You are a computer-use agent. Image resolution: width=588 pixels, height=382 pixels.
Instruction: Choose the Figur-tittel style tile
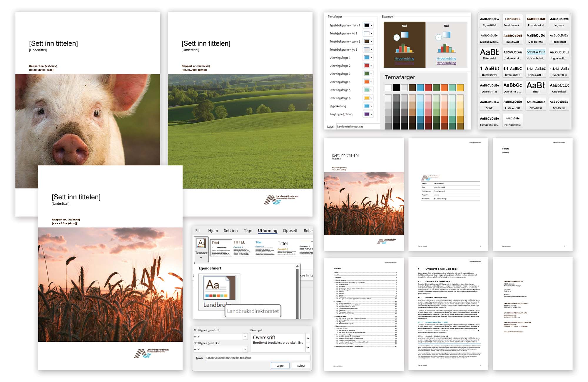[x=489, y=21]
